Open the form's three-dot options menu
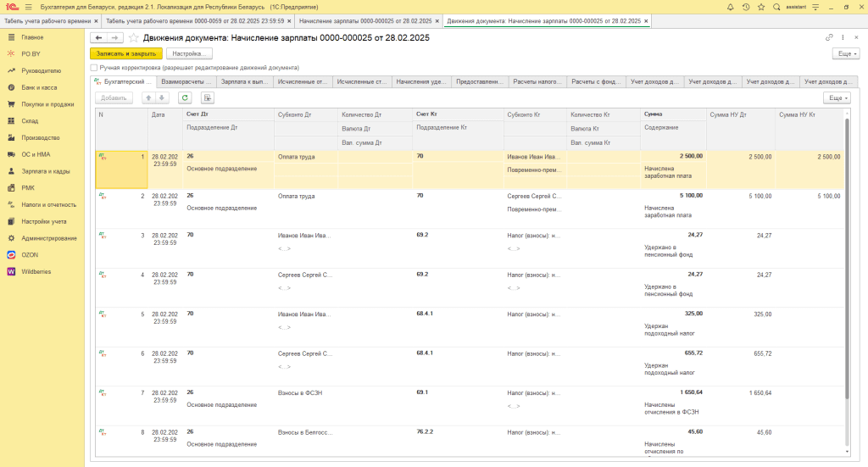The image size is (868, 467). (x=843, y=37)
